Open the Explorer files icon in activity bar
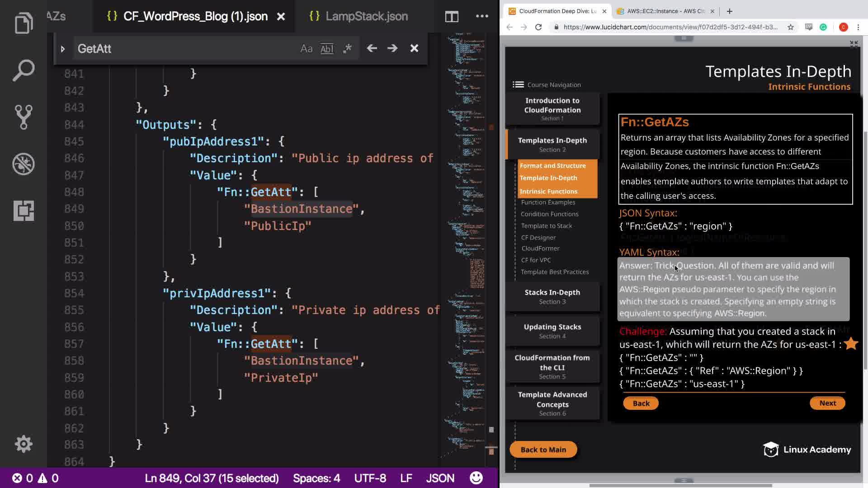This screenshot has width=868, height=488. coord(24,23)
